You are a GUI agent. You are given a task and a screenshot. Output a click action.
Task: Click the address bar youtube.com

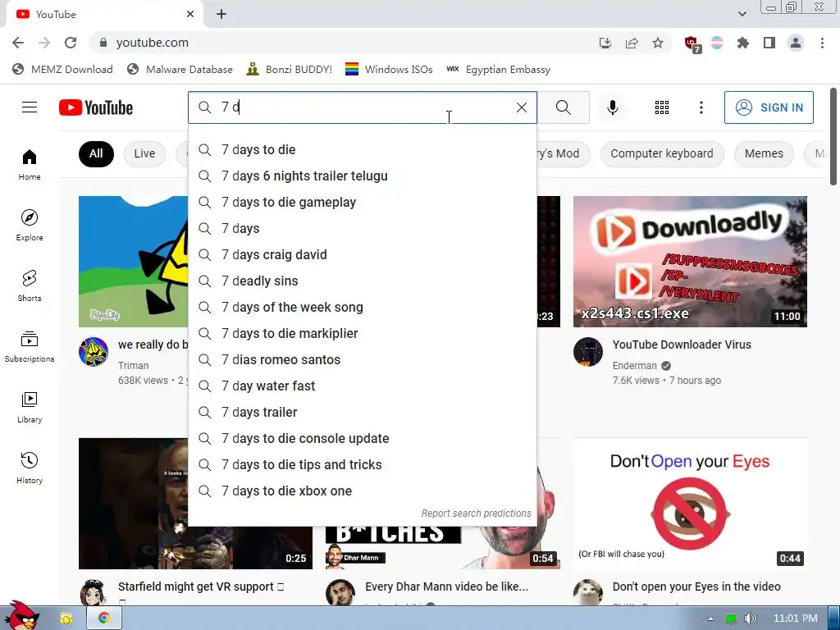[343, 43]
